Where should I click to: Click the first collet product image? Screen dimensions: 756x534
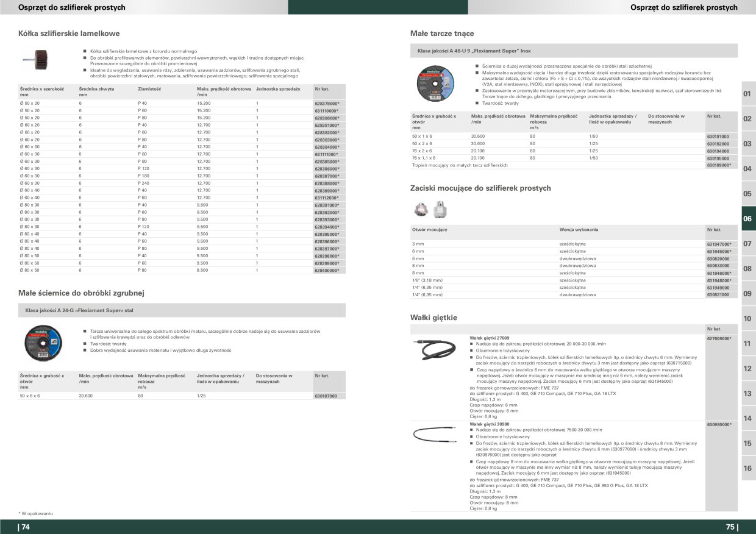pos(420,210)
